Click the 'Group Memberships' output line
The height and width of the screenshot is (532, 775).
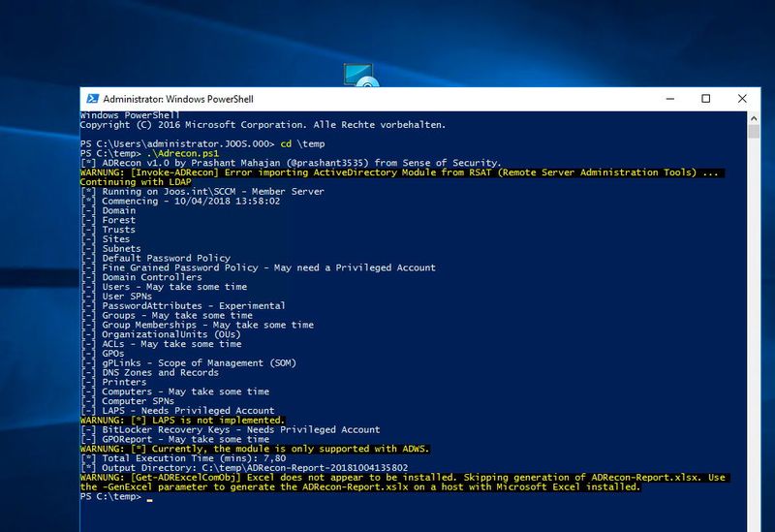pos(198,325)
